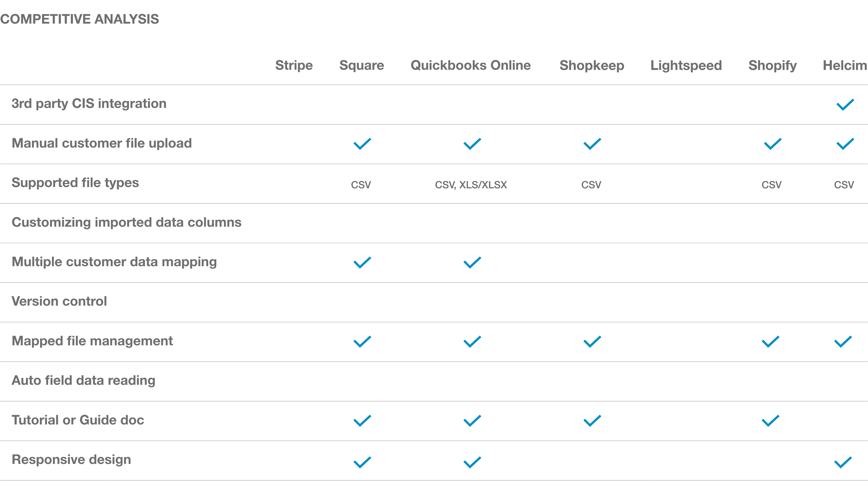The image size is (868, 486).
Task: Select the Quickbooks Online column header
Action: pos(470,65)
